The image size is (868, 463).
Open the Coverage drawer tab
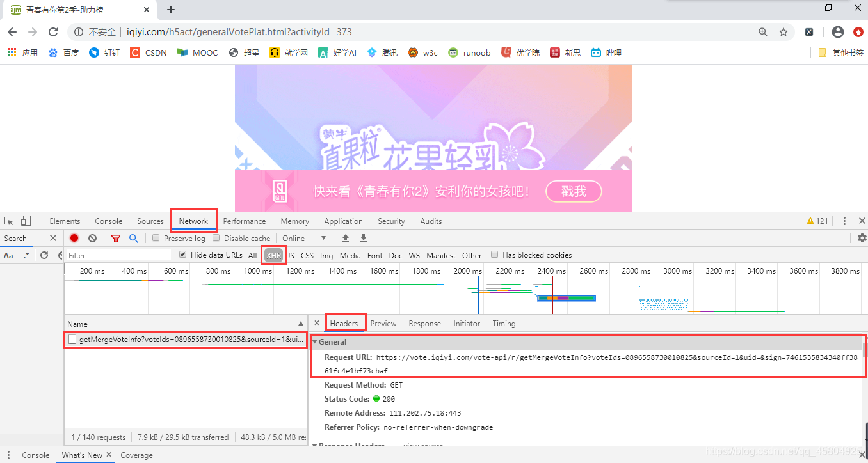136,455
